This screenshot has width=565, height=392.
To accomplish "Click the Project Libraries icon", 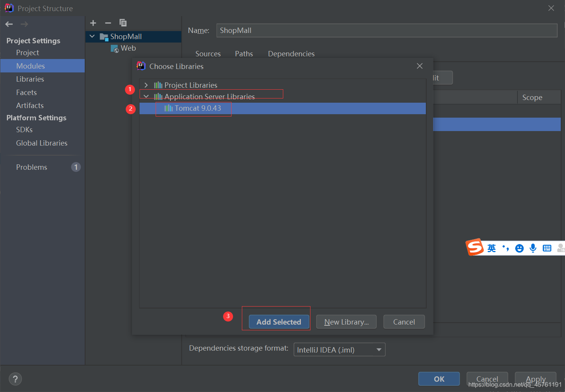I will click(x=158, y=85).
